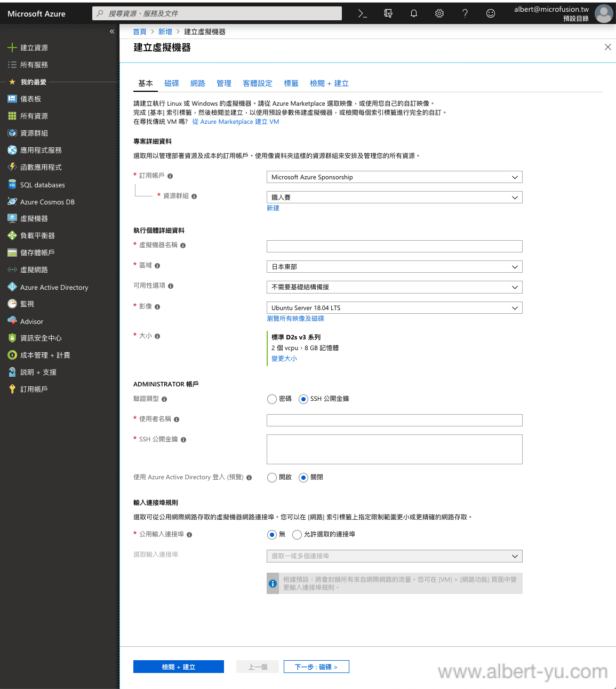Click the 成本管理 + 計費 icon

pos(12,355)
